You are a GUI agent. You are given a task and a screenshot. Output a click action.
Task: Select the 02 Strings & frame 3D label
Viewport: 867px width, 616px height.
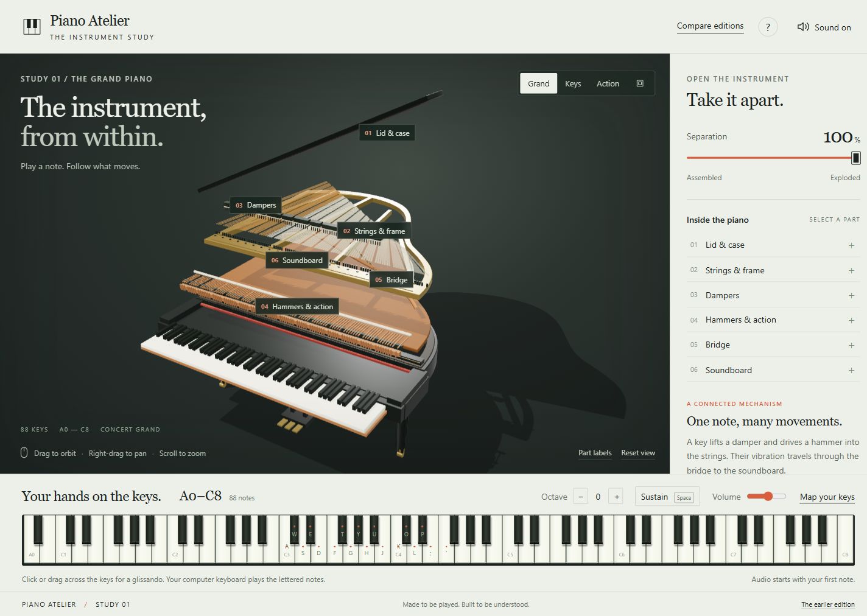click(374, 231)
